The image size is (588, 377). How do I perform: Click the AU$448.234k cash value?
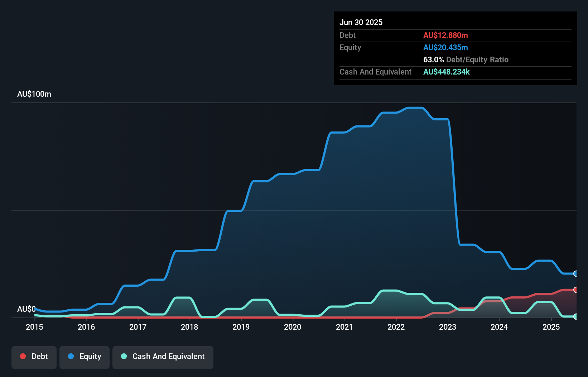446,72
